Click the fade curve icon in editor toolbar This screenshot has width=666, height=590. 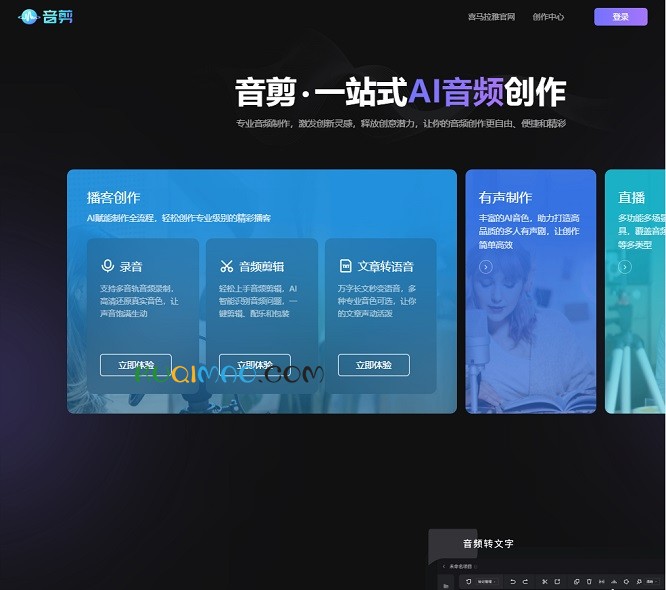coord(614,582)
